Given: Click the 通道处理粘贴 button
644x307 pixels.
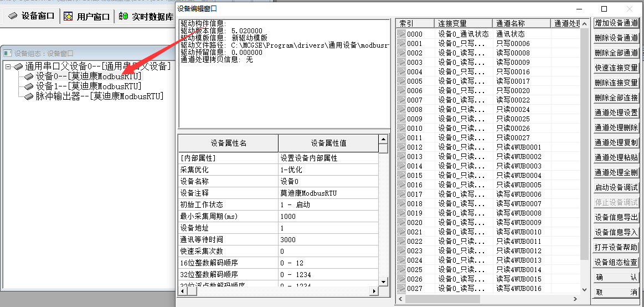Looking at the screenshot, I should [616, 157].
